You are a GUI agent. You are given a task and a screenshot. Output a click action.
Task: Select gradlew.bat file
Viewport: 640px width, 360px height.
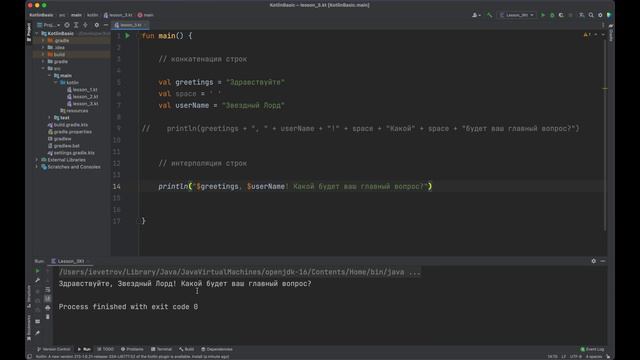63,145
